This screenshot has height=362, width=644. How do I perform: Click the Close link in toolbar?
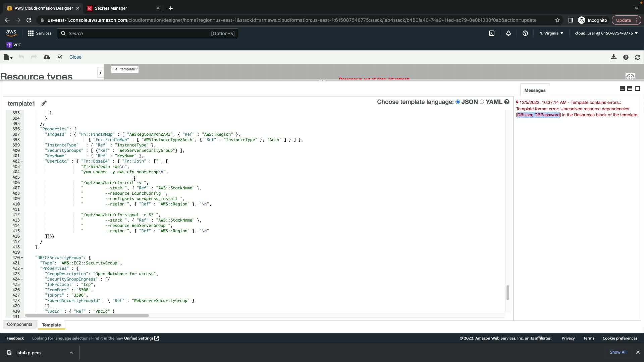click(x=75, y=57)
